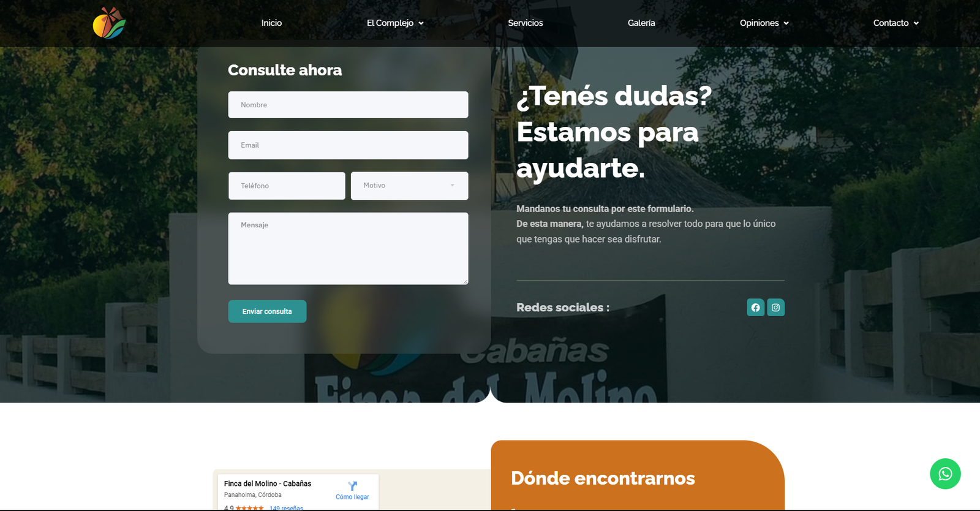Image resolution: width=980 pixels, height=511 pixels.
Task: Click into the Email field
Action: click(348, 145)
